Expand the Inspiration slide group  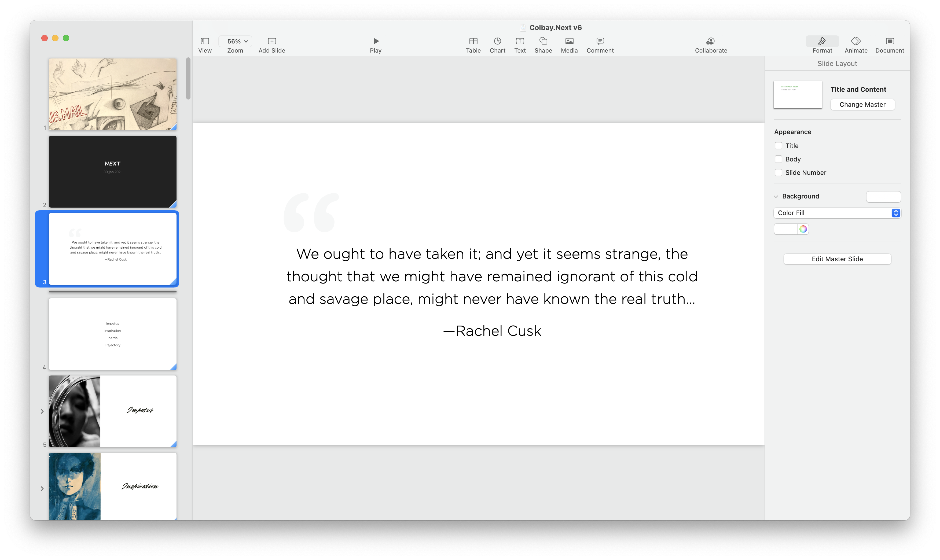(x=42, y=489)
